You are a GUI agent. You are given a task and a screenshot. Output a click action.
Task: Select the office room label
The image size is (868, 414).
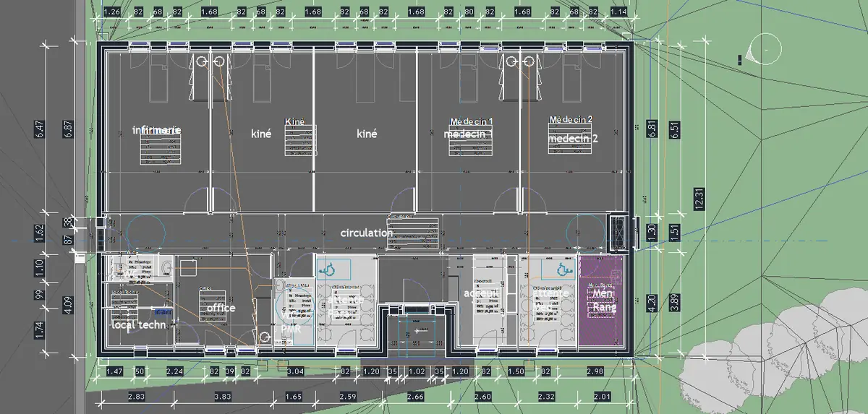[x=221, y=308]
